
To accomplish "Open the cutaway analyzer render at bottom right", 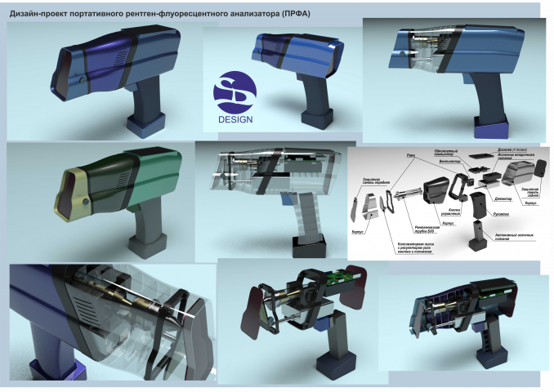I will 462,323.
